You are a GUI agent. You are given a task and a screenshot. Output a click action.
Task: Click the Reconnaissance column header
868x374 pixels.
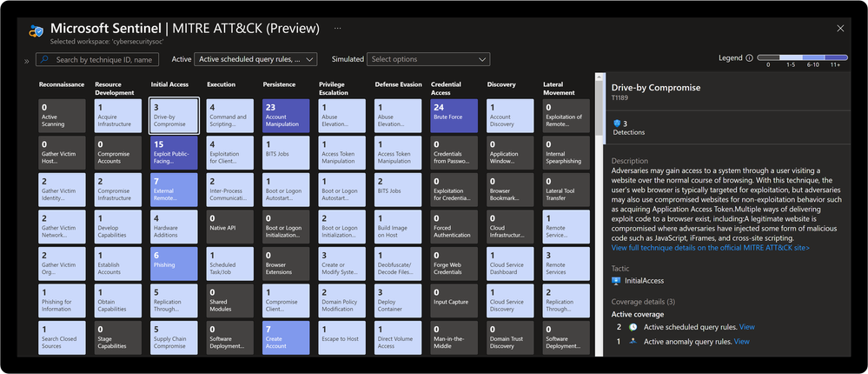point(62,84)
